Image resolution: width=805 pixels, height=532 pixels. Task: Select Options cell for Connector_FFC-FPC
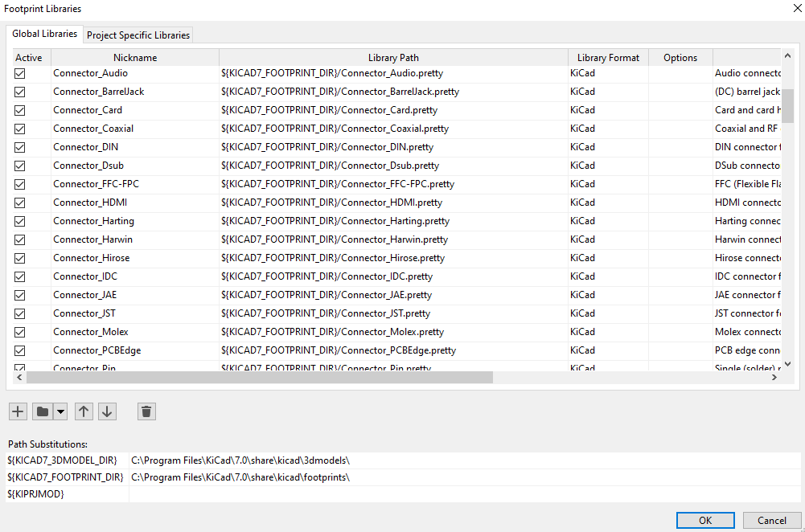[x=681, y=184]
